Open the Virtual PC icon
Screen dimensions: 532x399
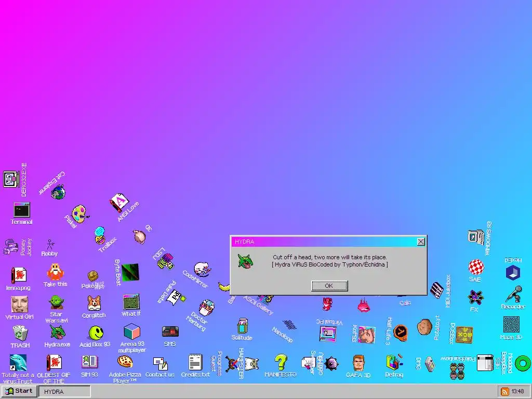pyautogui.click(x=328, y=334)
